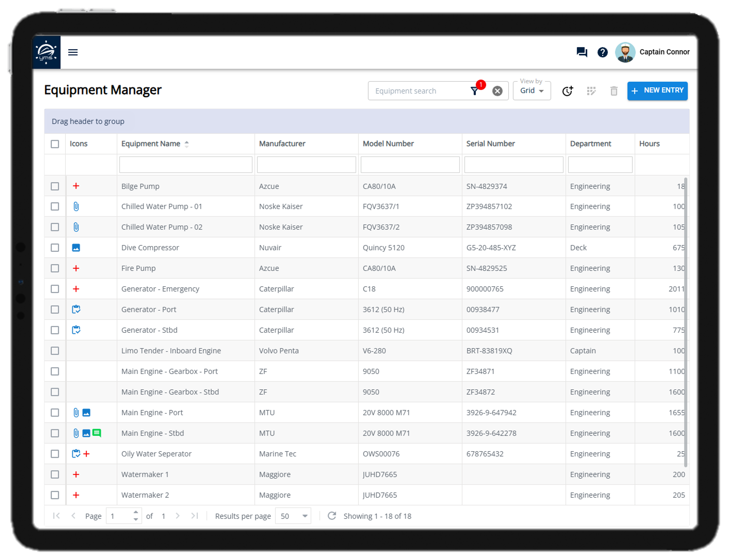
Task: Check the Dive Compressor row checkbox
Action: pyautogui.click(x=55, y=248)
